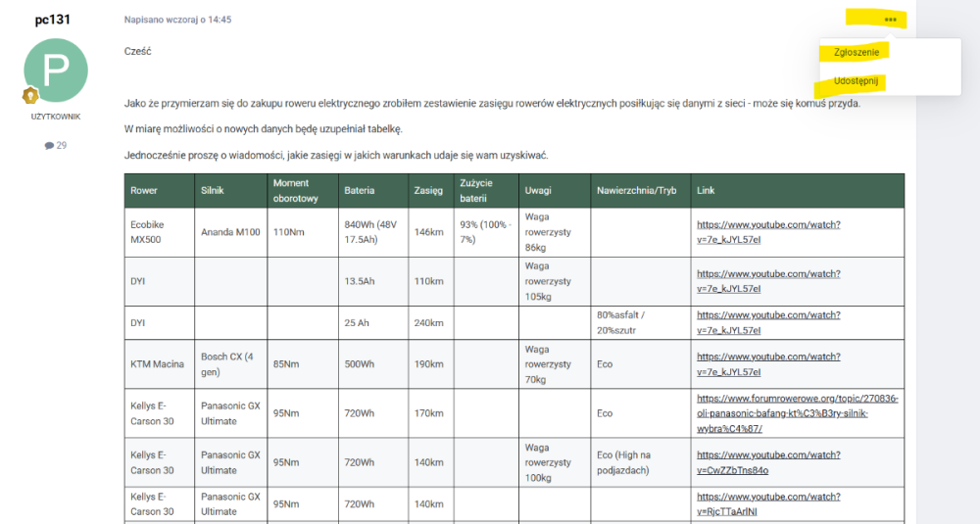This screenshot has width=980, height=524.
Task: Choose Zgłoszenie from the post menu
Action: tap(857, 53)
